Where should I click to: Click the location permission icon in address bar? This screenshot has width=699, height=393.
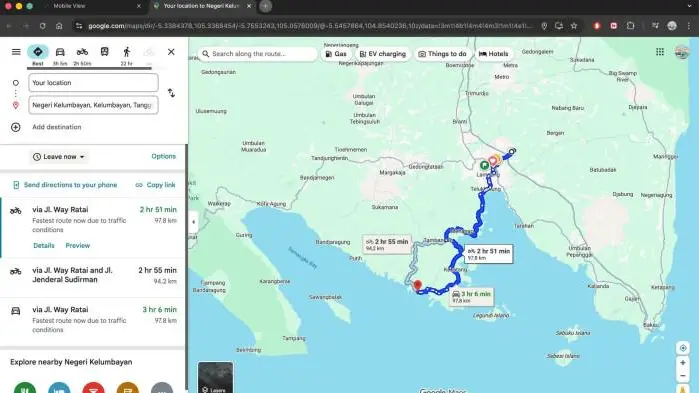coord(544,26)
